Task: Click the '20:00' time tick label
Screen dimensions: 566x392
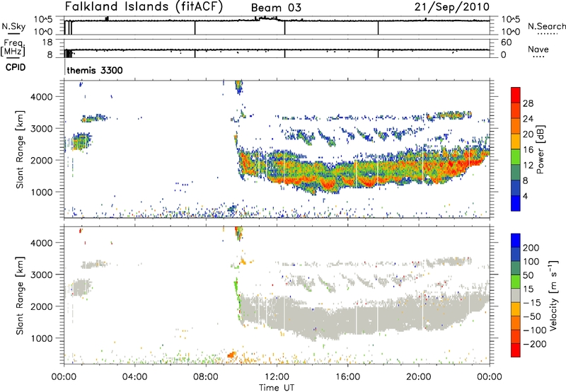Action: [418, 377]
